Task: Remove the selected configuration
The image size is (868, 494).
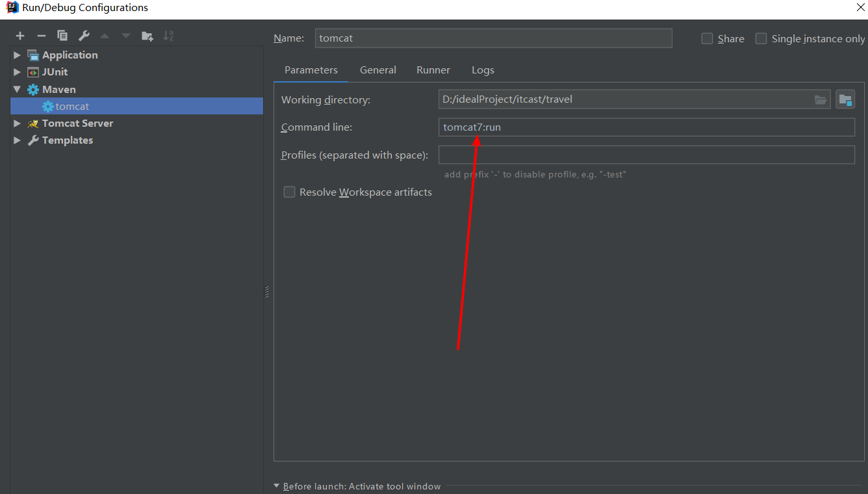Action: tap(40, 36)
